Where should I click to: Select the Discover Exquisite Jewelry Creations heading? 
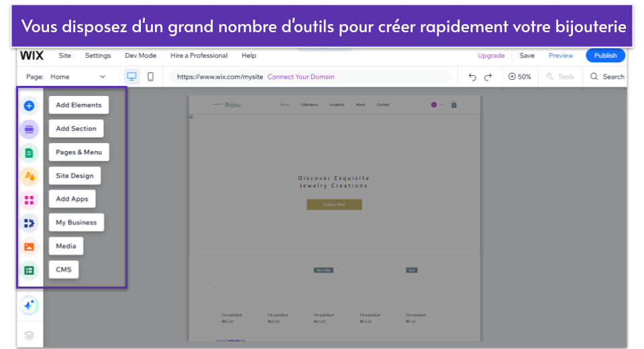tap(333, 182)
